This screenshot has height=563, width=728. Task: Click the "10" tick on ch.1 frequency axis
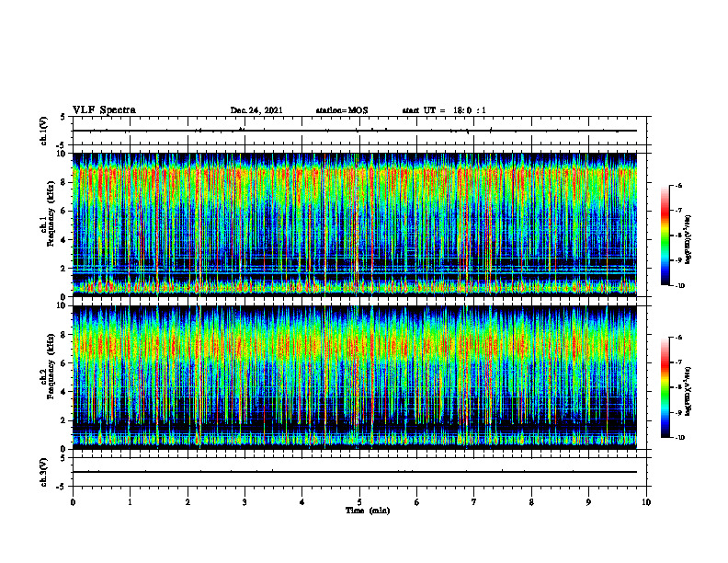coord(63,154)
